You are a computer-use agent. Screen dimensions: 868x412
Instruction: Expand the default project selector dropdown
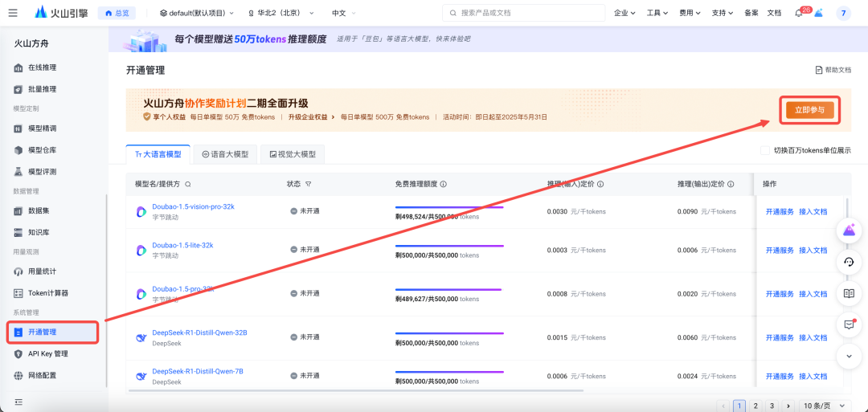197,13
